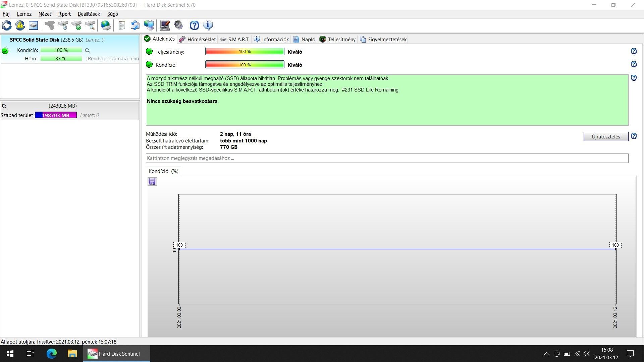Click the blue question mark toolbar icon

(195, 25)
